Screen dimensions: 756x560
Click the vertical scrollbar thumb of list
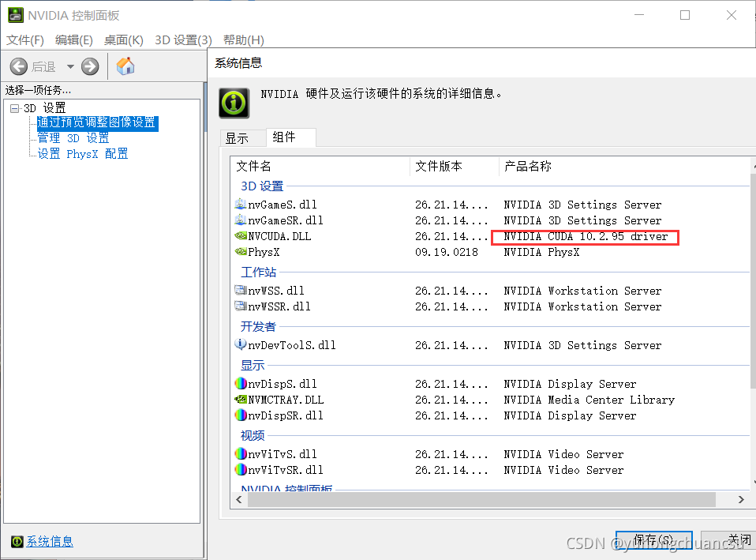click(753, 280)
